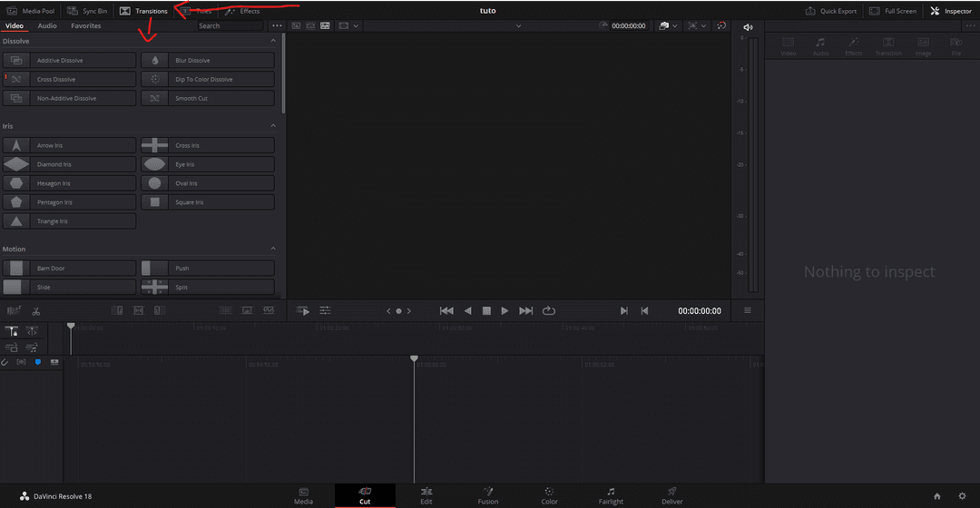Viewport: 980px width, 508px height.
Task: Focus the transitions Search field
Action: 230,25
